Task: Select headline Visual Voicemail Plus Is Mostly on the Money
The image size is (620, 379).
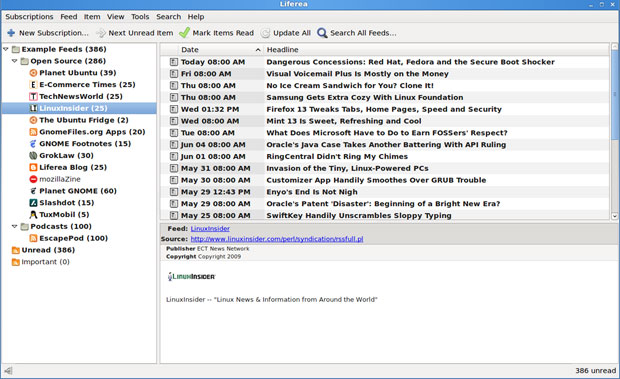Action: pyautogui.click(x=357, y=74)
